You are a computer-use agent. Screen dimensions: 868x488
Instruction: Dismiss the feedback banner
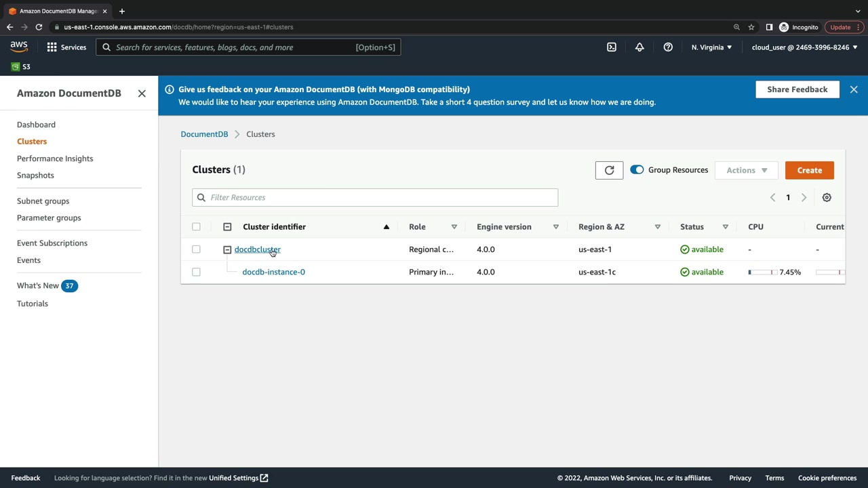(x=854, y=89)
